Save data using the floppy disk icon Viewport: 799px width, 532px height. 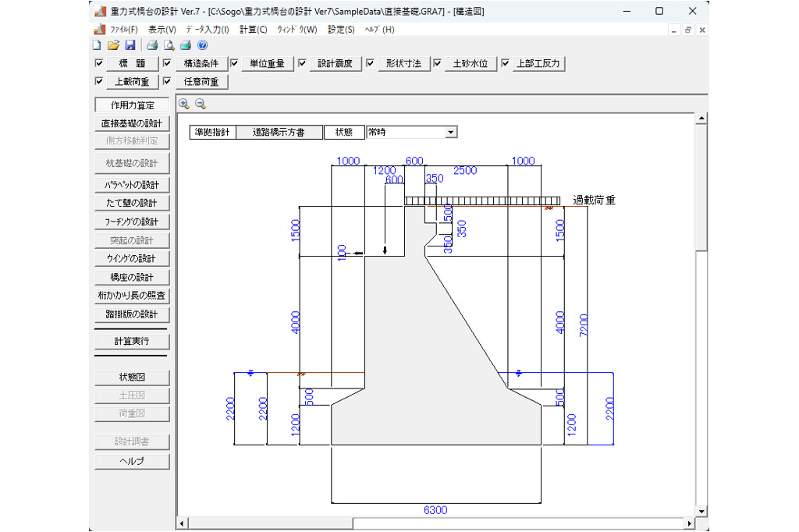(x=130, y=45)
